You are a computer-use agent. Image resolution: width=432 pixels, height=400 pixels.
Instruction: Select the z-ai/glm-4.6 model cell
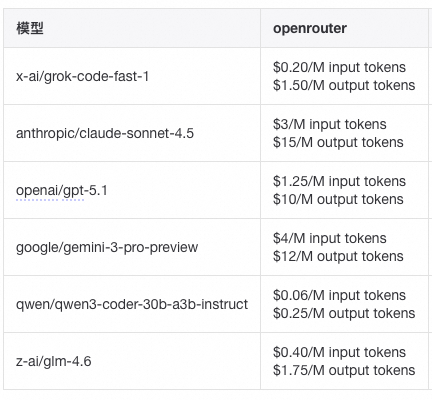(x=132, y=361)
